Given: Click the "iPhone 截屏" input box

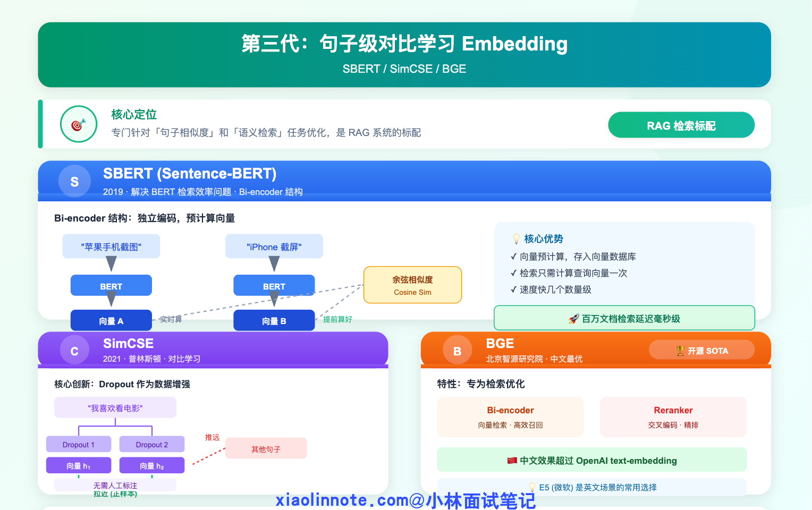Looking at the screenshot, I should 274,246.
